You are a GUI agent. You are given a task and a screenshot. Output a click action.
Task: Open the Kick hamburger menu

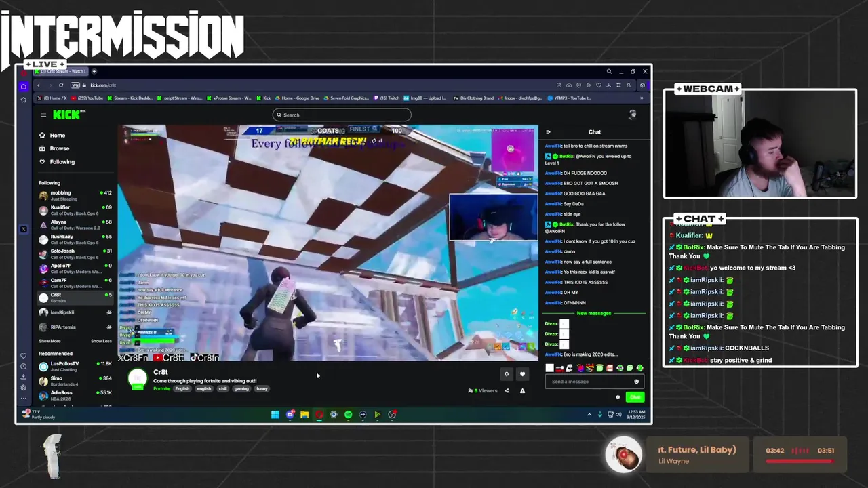pos(43,115)
